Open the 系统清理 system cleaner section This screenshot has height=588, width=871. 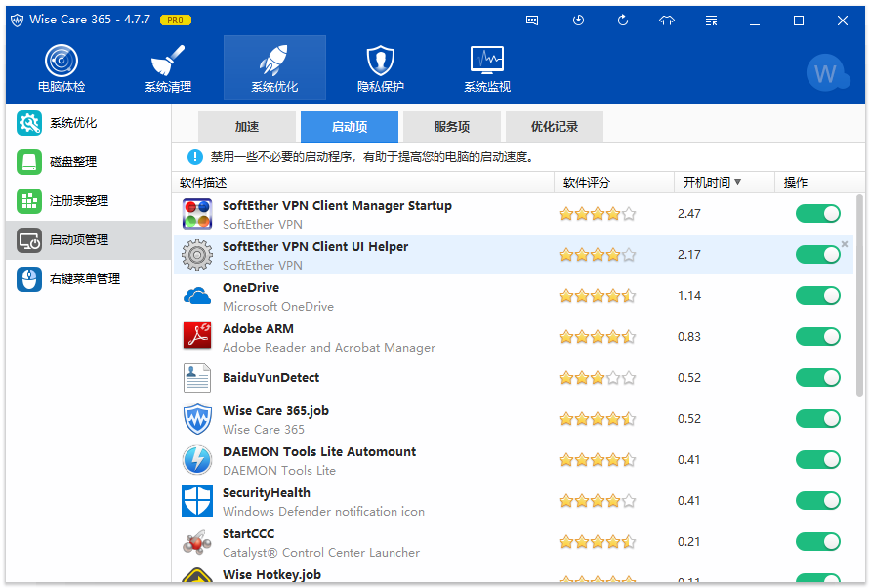(168, 67)
